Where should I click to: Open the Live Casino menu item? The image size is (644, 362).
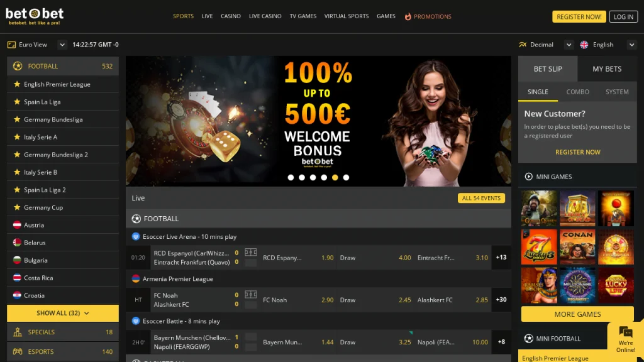click(x=265, y=16)
